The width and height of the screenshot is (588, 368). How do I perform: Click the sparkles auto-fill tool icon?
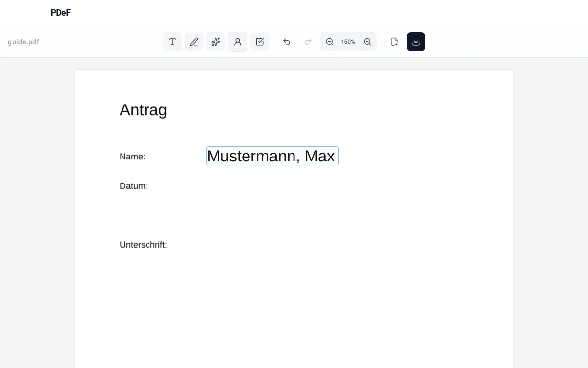click(x=216, y=42)
